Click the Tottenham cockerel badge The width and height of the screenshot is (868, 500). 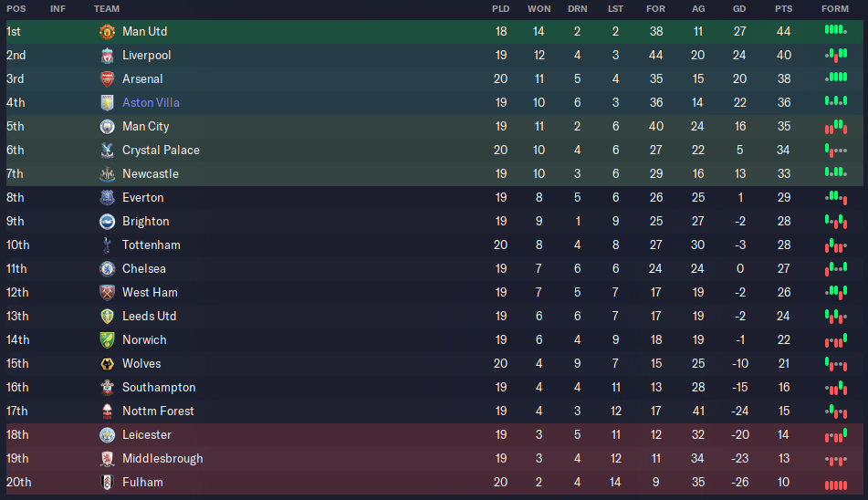pyautogui.click(x=107, y=245)
